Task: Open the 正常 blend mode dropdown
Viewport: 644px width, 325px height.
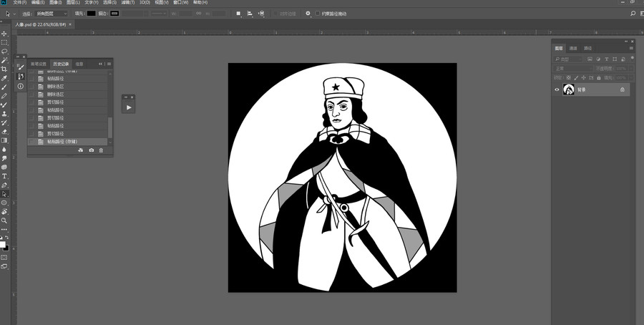Action: [573, 69]
